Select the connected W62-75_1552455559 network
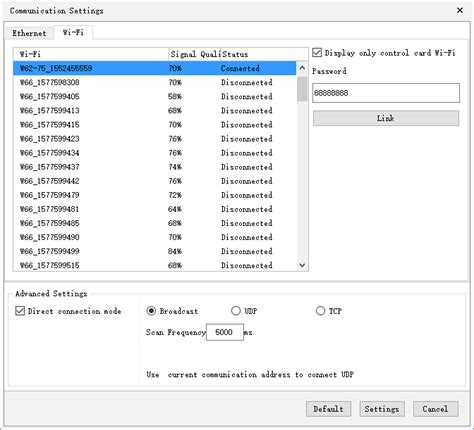Image resolution: width=474 pixels, height=430 pixels. click(x=155, y=68)
